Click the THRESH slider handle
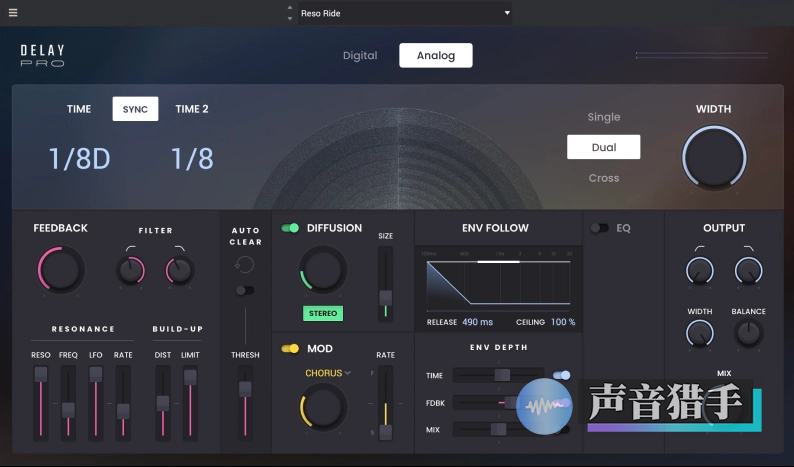The width and height of the screenshot is (794, 467). click(x=245, y=389)
